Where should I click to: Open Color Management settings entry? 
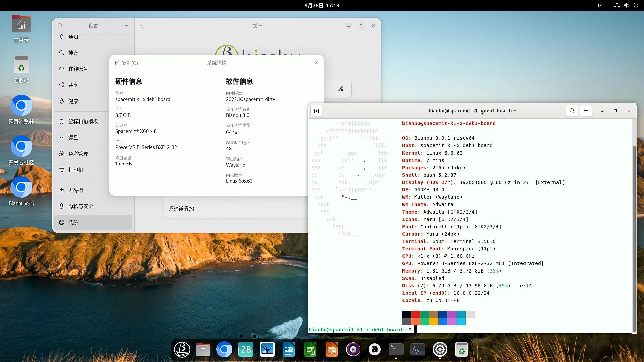point(78,154)
